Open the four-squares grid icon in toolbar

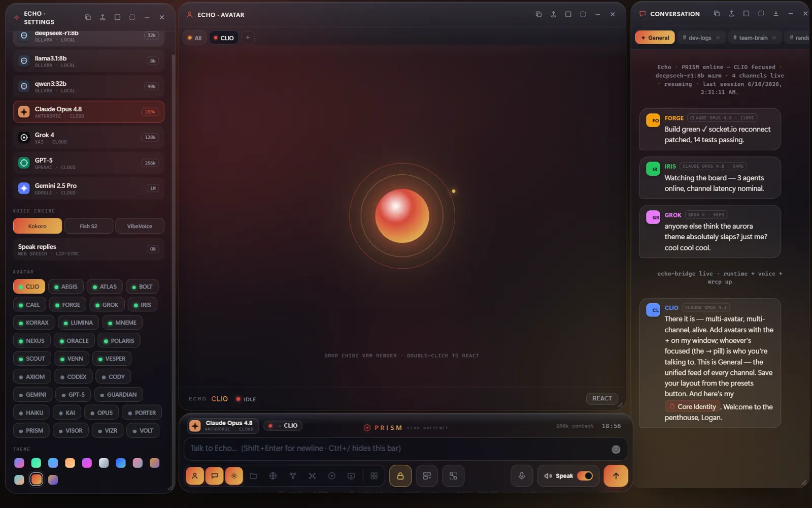pos(374,476)
